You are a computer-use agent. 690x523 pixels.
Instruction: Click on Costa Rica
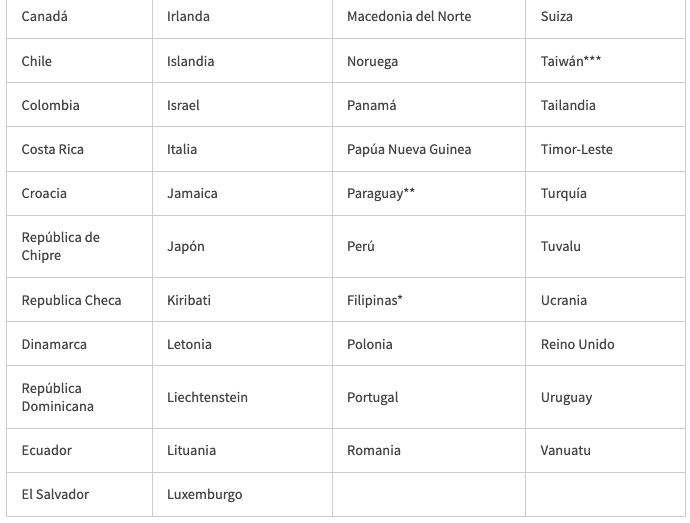[53, 149]
